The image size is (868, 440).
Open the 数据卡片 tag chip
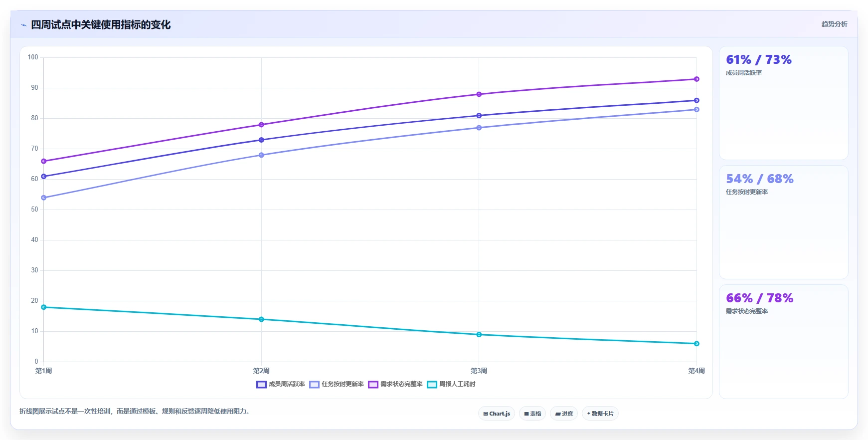(600, 414)
